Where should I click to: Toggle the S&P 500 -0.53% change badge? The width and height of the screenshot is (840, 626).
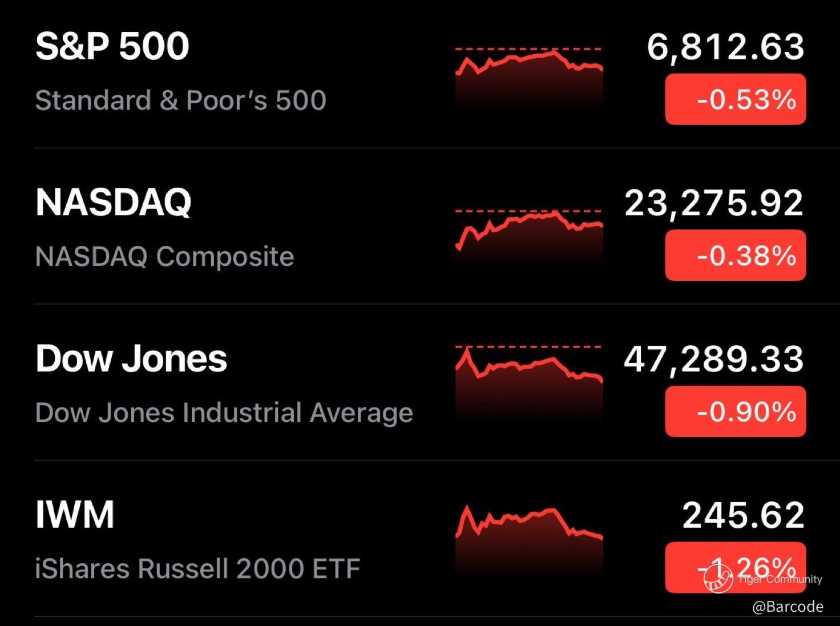[736, 99]
